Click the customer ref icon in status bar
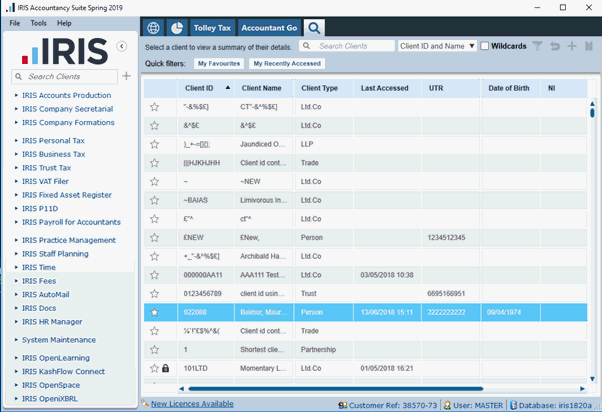 [x=343, y=405]
